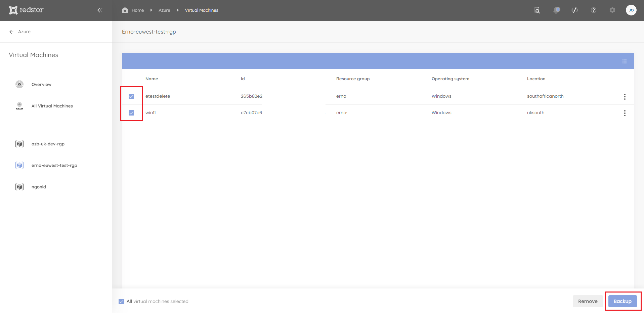The height and width of the screenshot is (313, 644).
Task: Click the azb-uk-dev-rgp resource group icon
Action: 19,144
